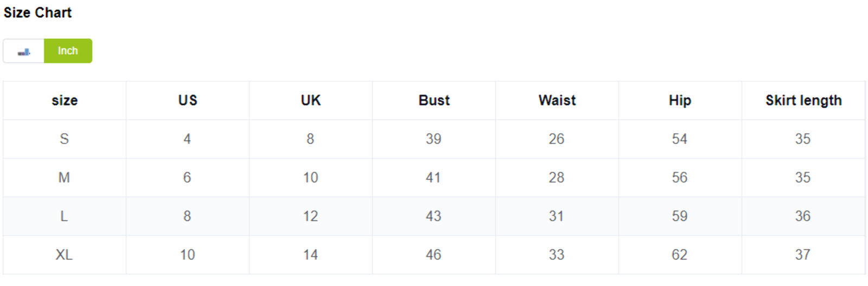This screenshot has width=868, height=286.
Task: Select the Bust column header
Action: point(434,100)
